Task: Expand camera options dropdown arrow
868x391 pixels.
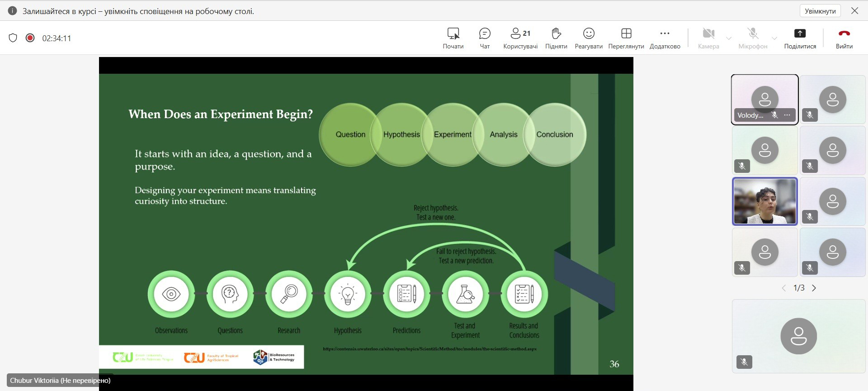Action: pyautogui.click(x=729, y=38)
